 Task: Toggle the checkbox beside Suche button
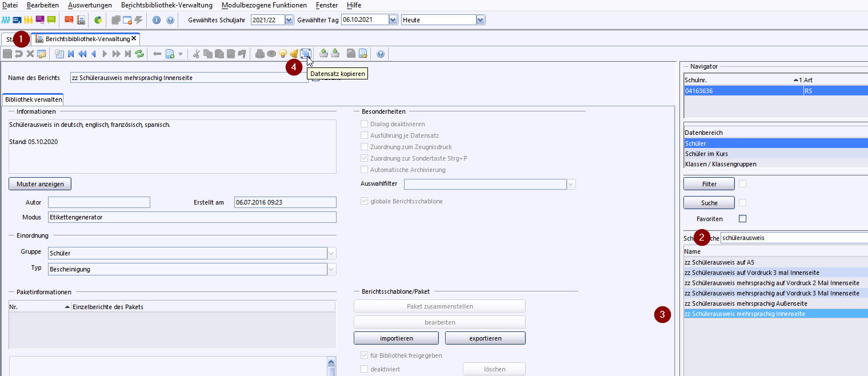click(x=743, y=203)
